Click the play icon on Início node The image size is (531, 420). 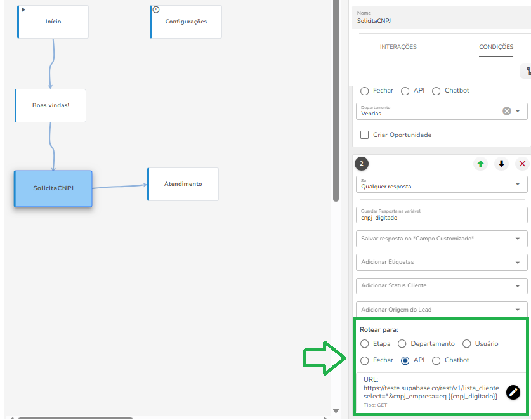coord(23,10)
